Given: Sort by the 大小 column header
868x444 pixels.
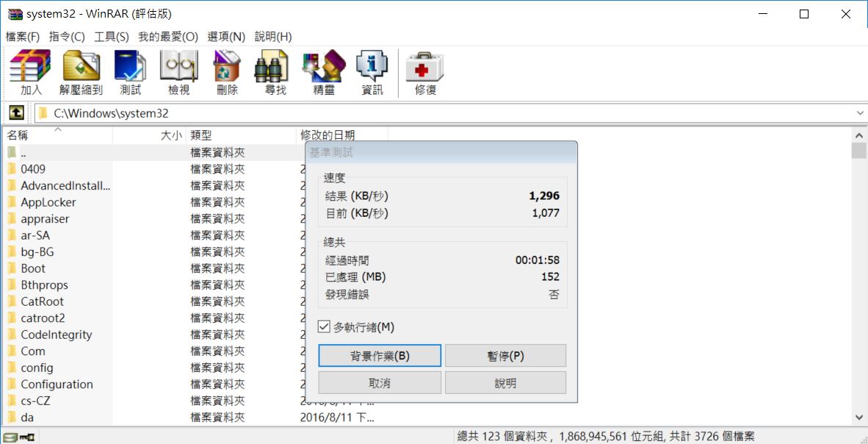Looking at the screenshot, I should (x=150, y=135).
